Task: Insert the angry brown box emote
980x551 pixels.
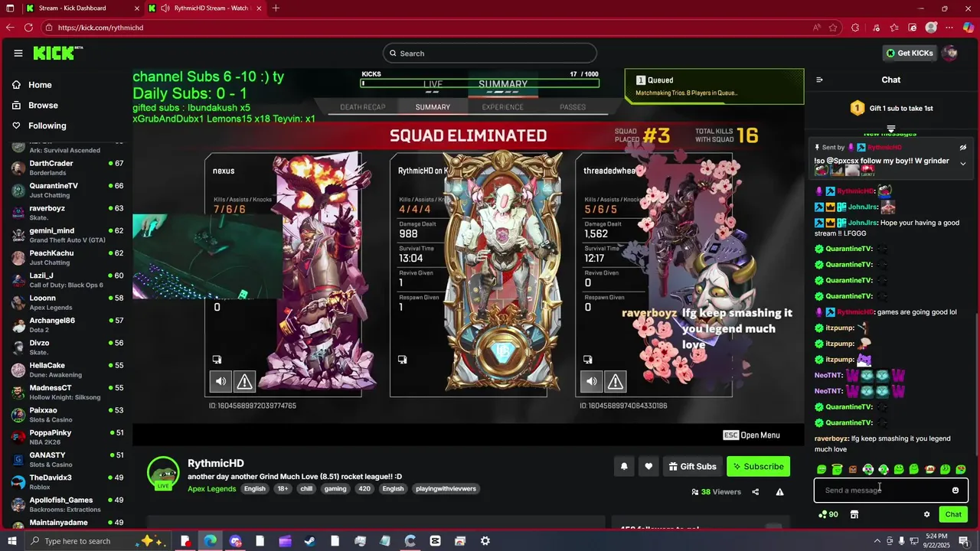Action: tap(853, 469)
